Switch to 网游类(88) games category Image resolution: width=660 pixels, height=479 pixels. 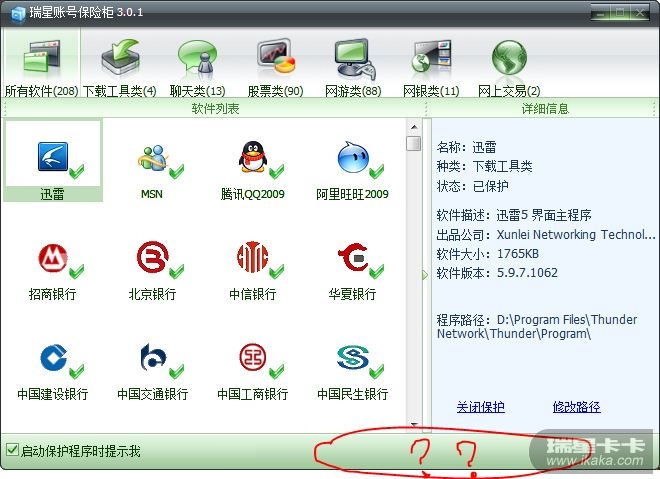pyautogui.click(x=353, y=67)
